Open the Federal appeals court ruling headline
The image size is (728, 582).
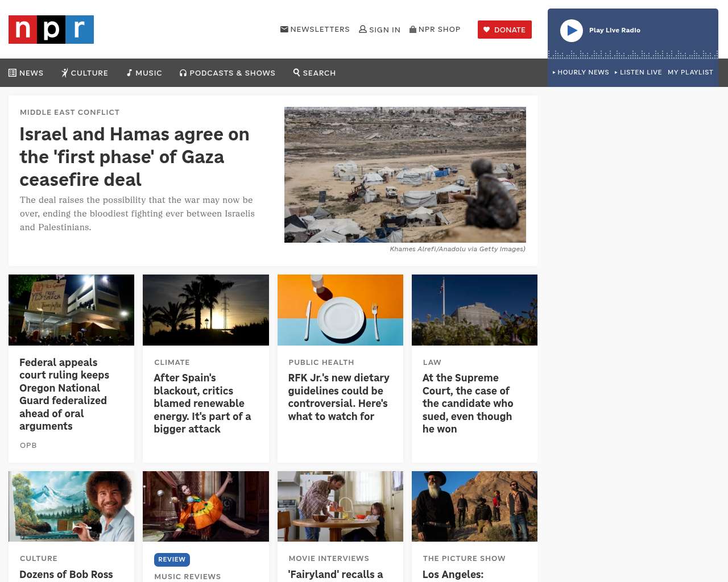[64, 394]
